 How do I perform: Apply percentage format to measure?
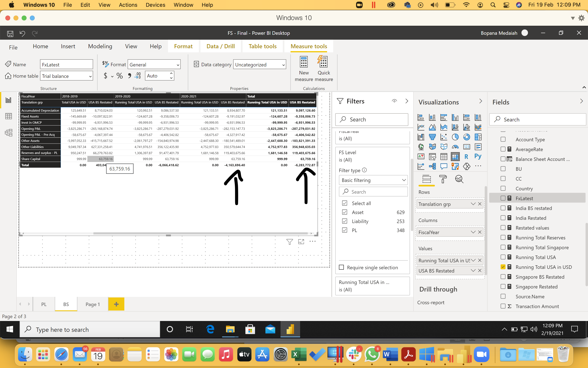pyautogui.click(x=120, y=76)
